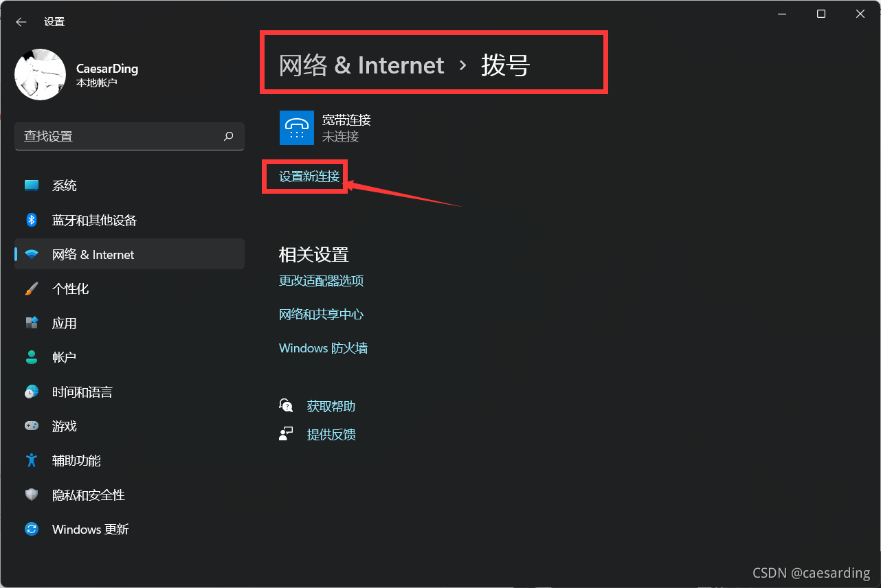This screenshot has height=588, width=881.
Task: Select the 系统 display icon
Action: coord(32,185)
